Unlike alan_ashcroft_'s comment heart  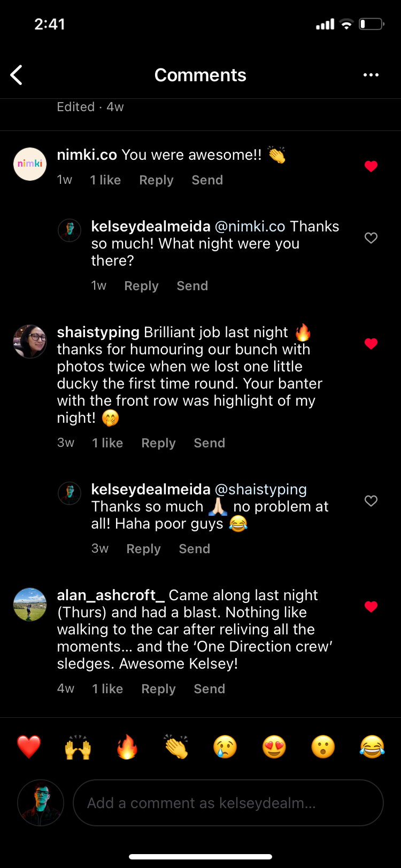click(x=371, y=607)
